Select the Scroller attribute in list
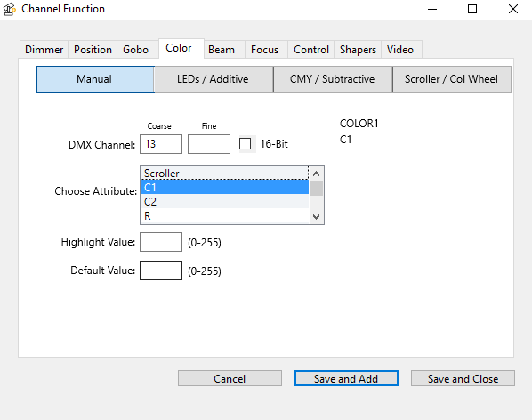Image resolution: width=532 pixels, height=420 pixels. (x=224, y=173)
